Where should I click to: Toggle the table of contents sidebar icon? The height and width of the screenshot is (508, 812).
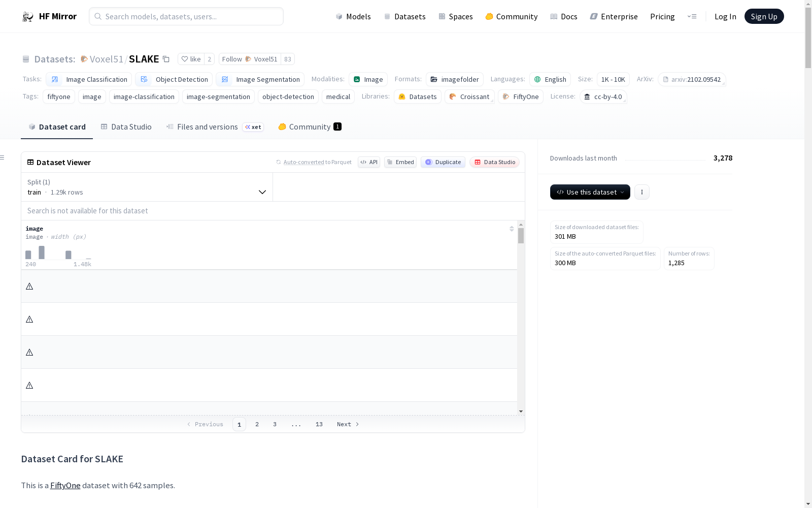(x=3, y=157)
